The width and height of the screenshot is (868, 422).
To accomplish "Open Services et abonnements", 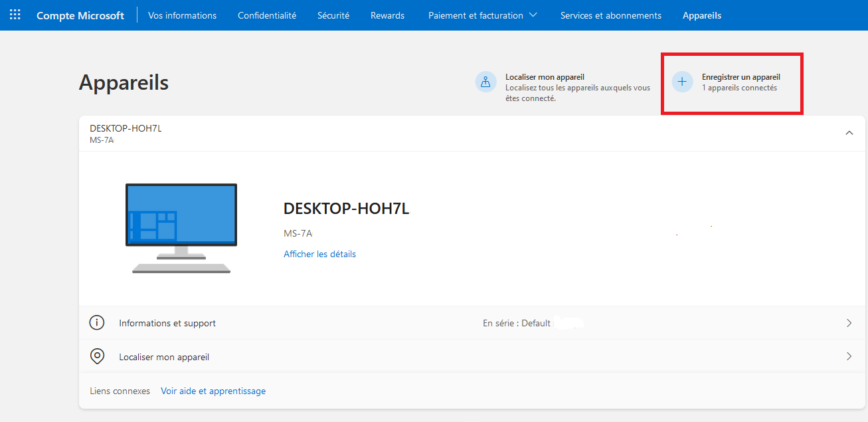I will click(611, 15).
